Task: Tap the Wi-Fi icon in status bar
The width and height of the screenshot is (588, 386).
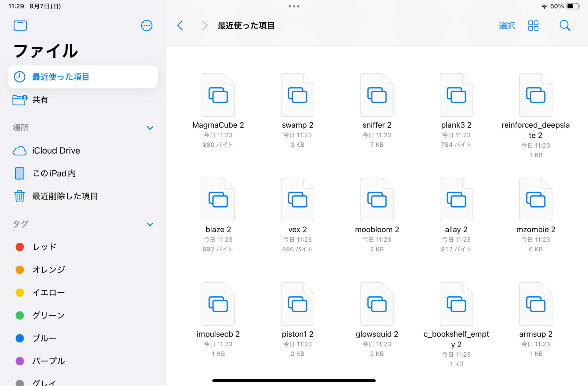Action: [544, 6]
